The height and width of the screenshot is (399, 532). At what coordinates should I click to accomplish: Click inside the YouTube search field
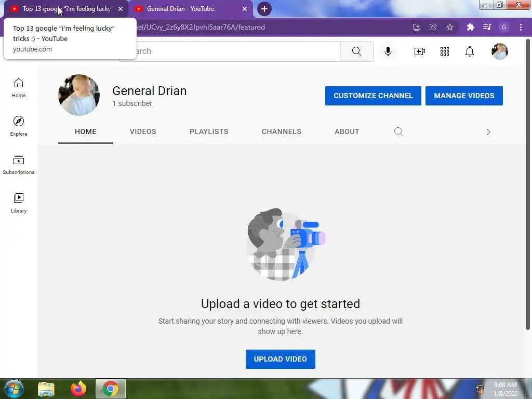pyautogui.click(x=230, y=51)
